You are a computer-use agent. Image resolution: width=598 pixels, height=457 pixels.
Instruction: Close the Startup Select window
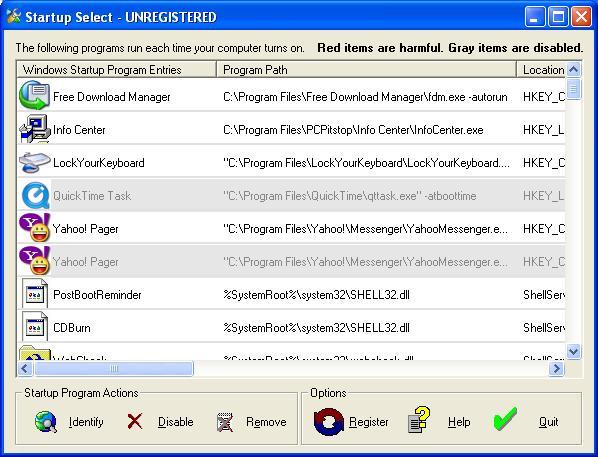[x=582, y=17]
